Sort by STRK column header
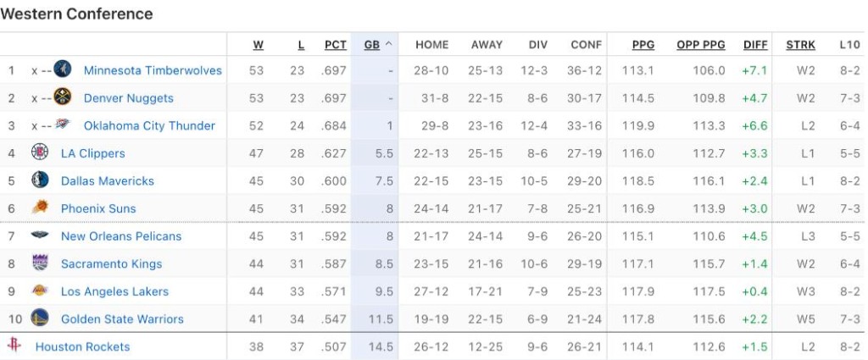This screenshot has height=360, width=868. coord(800,45)
